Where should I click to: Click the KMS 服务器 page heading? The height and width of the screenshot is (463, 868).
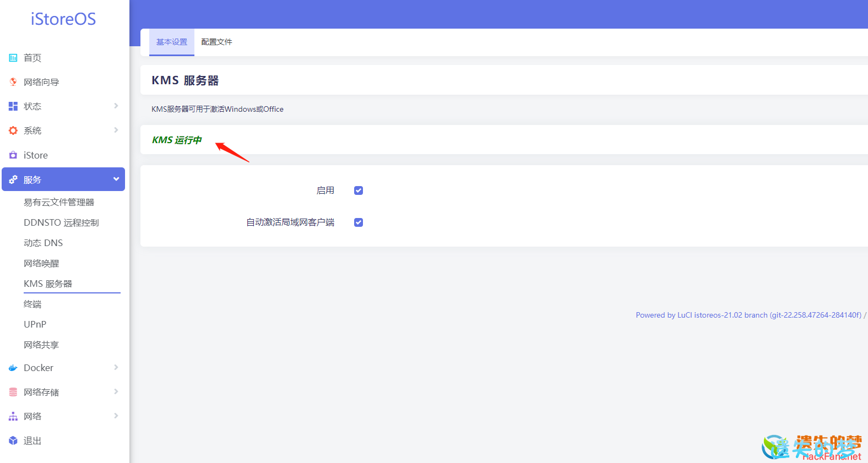(x=185, y=80)
